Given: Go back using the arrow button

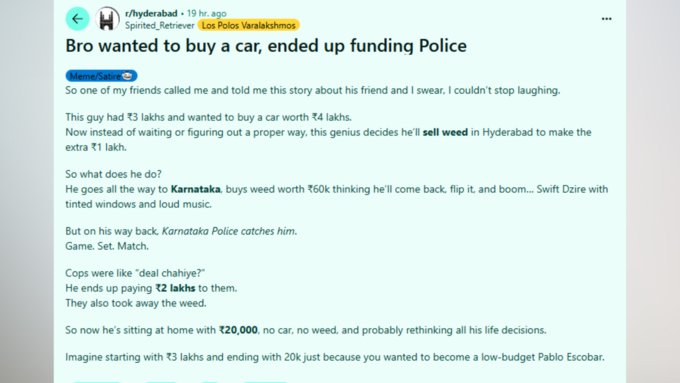Looking at the screenshot, I should click(x=77, y=19).
